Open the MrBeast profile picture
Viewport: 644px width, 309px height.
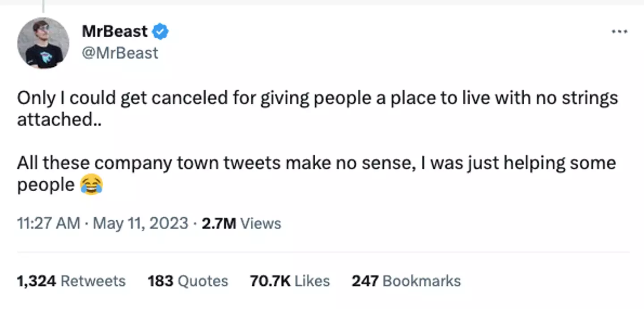pyautogui.click(x=43, y=43)
